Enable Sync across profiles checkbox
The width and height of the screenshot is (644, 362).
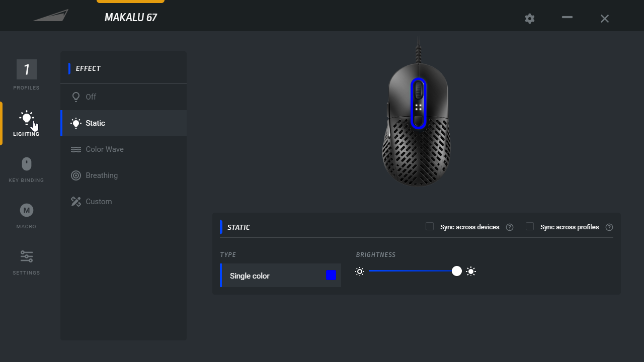click(530, 226)
